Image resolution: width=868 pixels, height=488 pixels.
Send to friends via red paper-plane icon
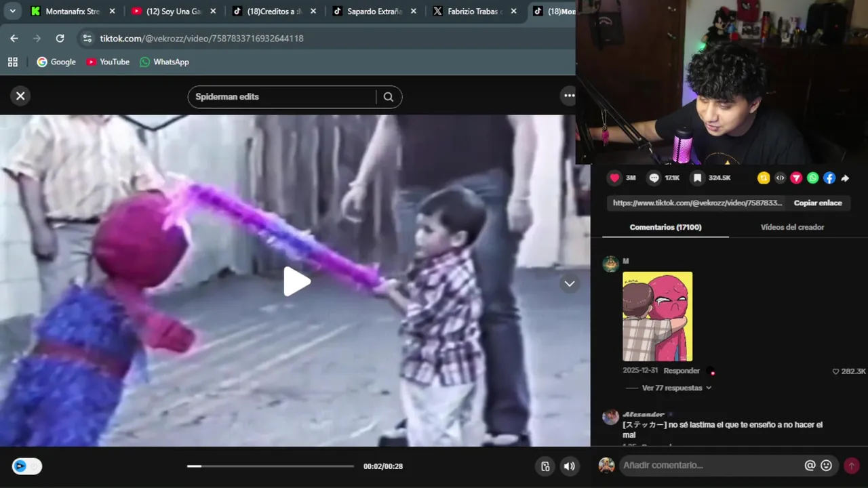(796, 178)
